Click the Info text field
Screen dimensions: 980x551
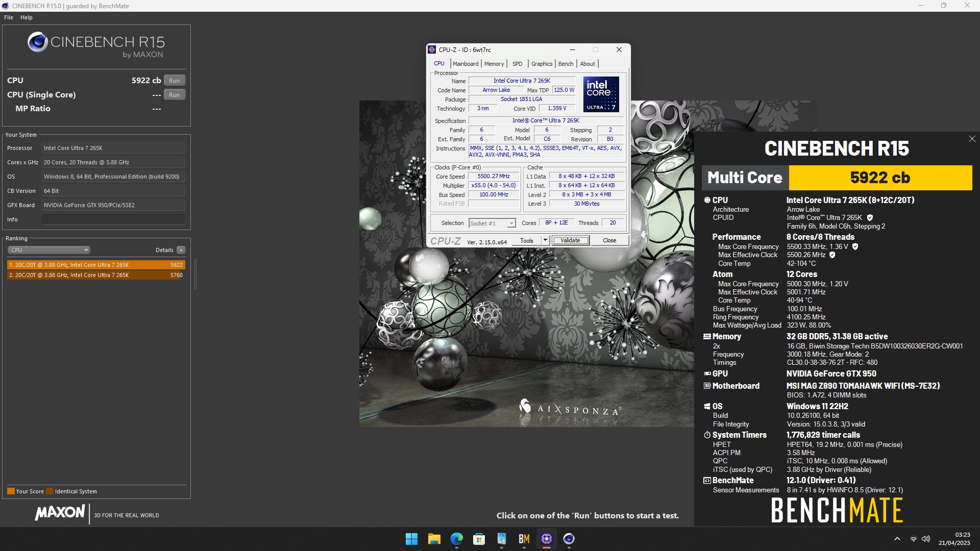point(113,219)
